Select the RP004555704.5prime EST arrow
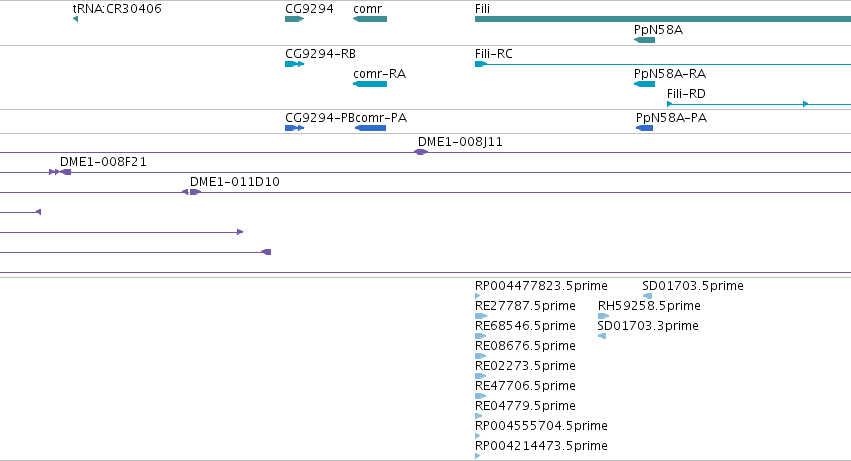Viewport: 851px width, 461px height. [478, 436]
